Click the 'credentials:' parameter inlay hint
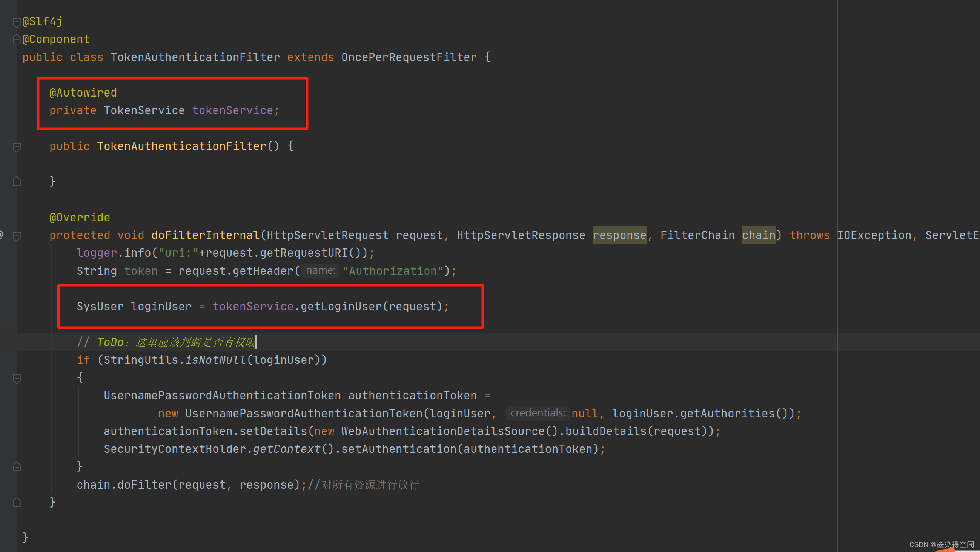Image resolution: width=980 pixels, height=552 pixels. 537,413
